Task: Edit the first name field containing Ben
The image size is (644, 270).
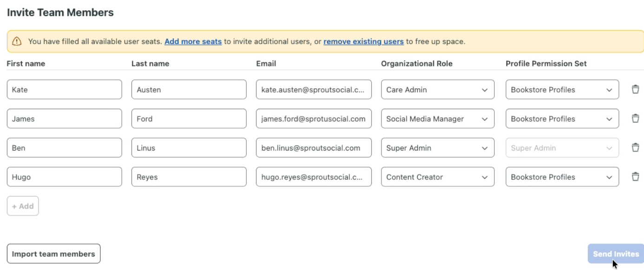Action: [64, 148]
